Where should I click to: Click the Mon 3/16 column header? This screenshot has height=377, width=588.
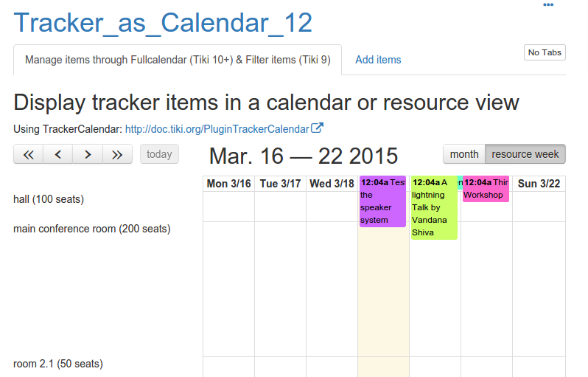228,184
